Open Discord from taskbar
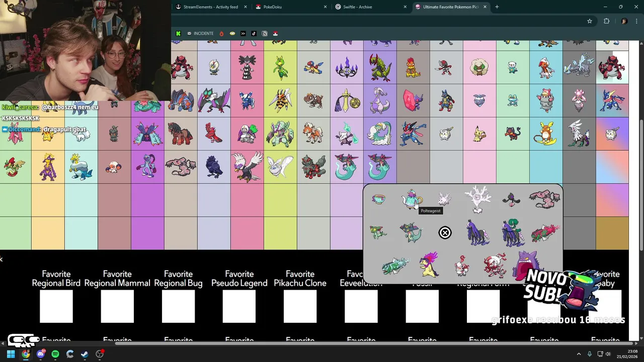Screen dimensions: 644x362 tap(40, 354)
